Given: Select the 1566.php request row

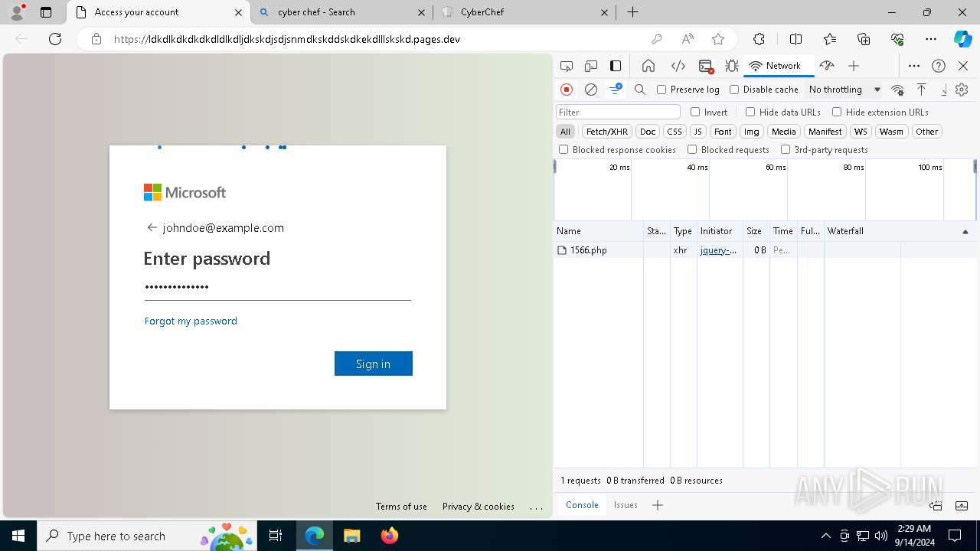Looking at the screenshot, I should point(765,250).
